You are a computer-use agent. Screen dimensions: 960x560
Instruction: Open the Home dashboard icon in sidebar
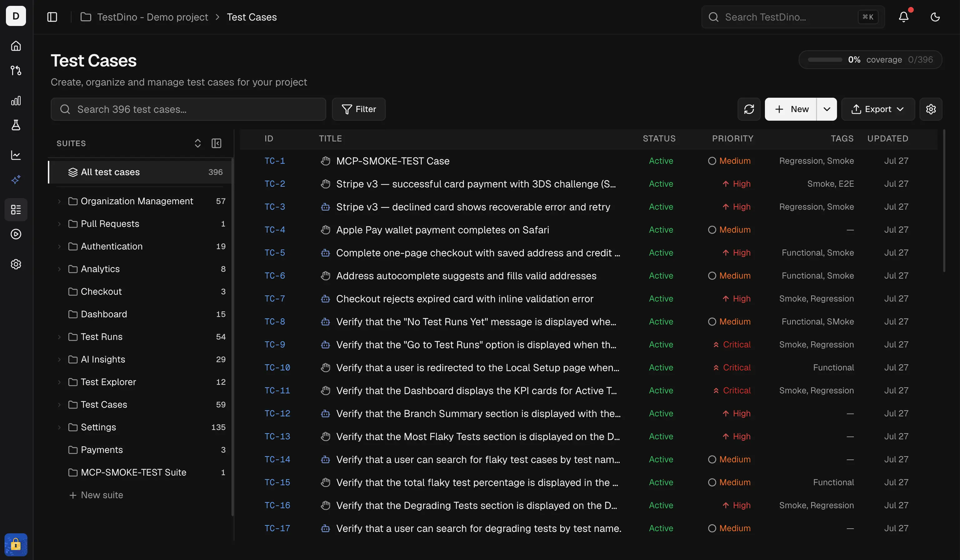[16, 46]
